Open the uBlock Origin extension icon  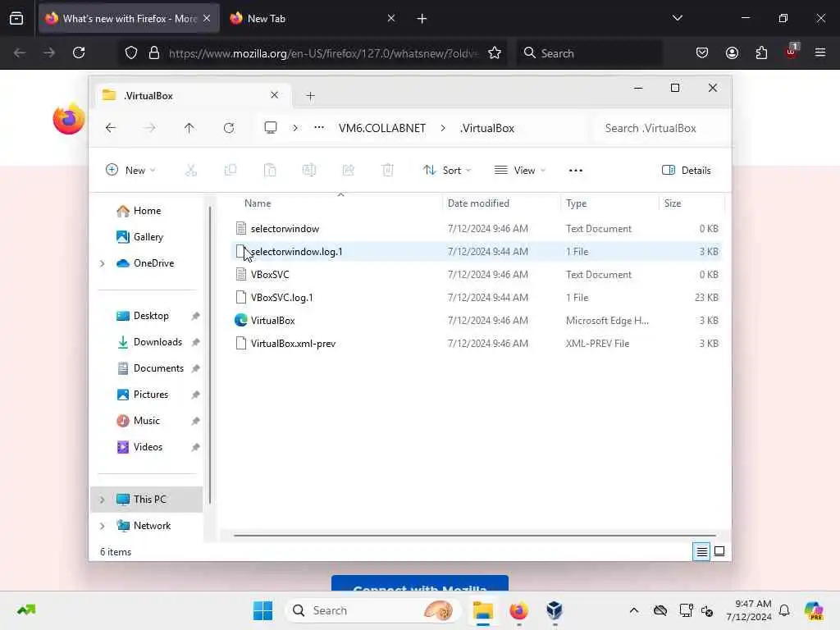792,52
